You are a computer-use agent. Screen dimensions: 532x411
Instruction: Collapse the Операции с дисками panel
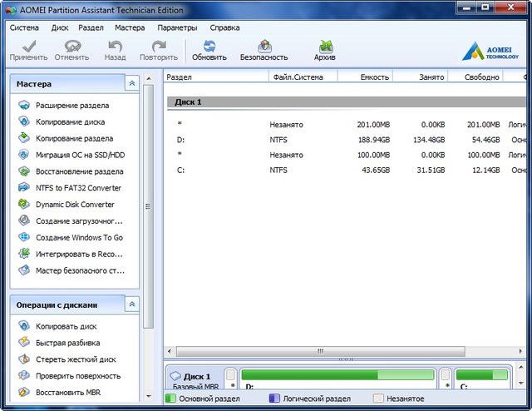131,305
